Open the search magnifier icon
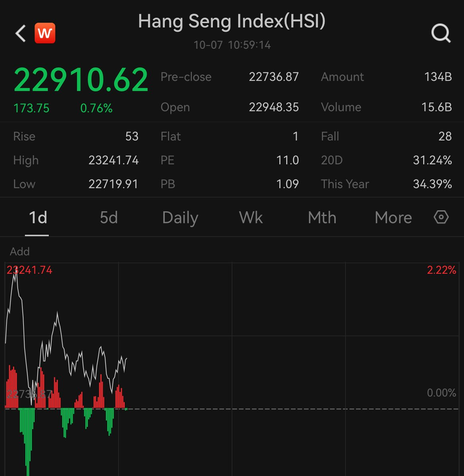This screenshot has height=476, width=464. point(441,33)
